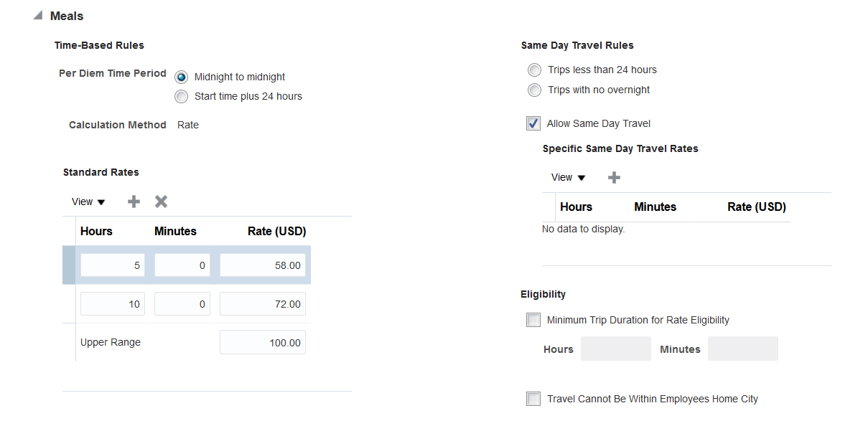The height and width of the screenshot is (426, 868).
Task: Click the Hours field showing 10
Action: (113, 304)
